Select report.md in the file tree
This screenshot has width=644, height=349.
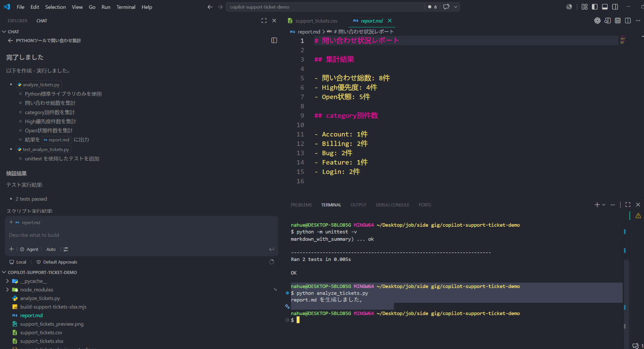31,315
